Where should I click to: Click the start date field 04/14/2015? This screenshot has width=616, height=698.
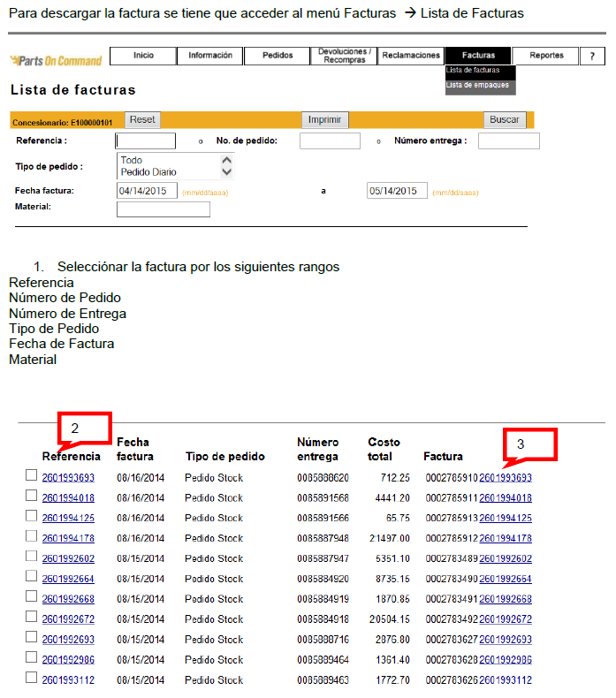coord(147,191)
